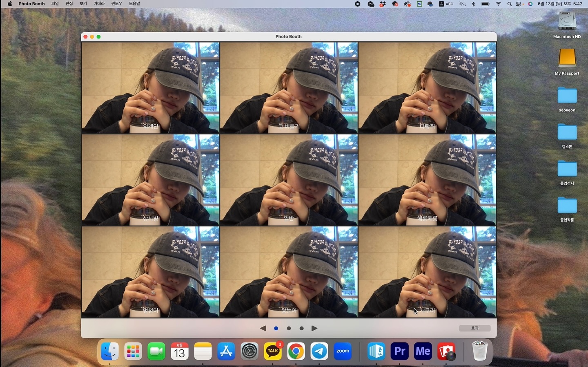Select the 코 비틀기 effect thumbnail

click(x=289, y=88)
